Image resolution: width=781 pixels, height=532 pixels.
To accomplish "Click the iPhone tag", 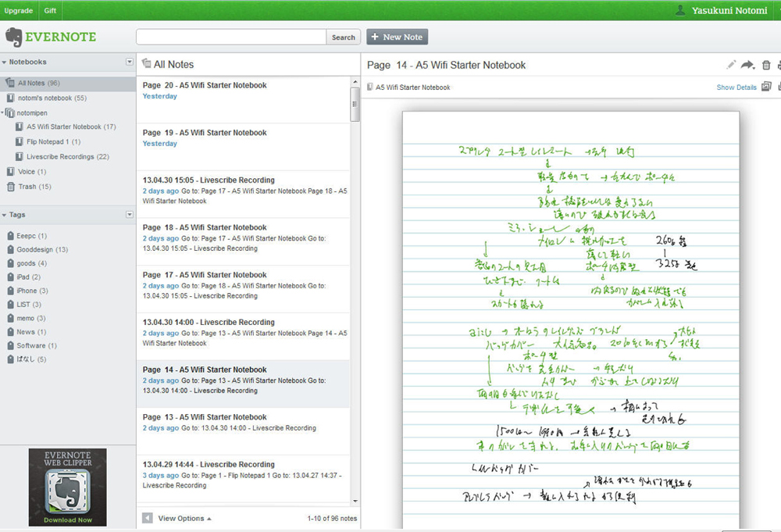I will (27, 291).
